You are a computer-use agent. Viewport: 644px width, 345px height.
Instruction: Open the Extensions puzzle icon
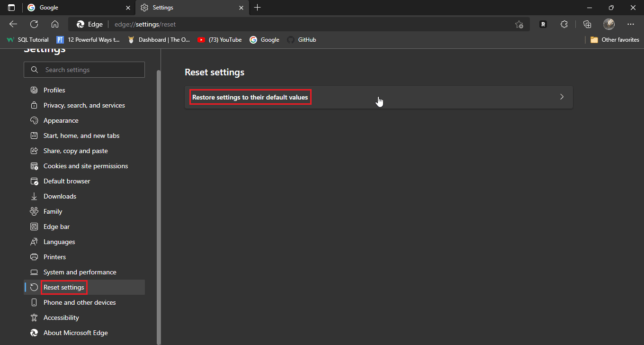click(x=564, y=24)
